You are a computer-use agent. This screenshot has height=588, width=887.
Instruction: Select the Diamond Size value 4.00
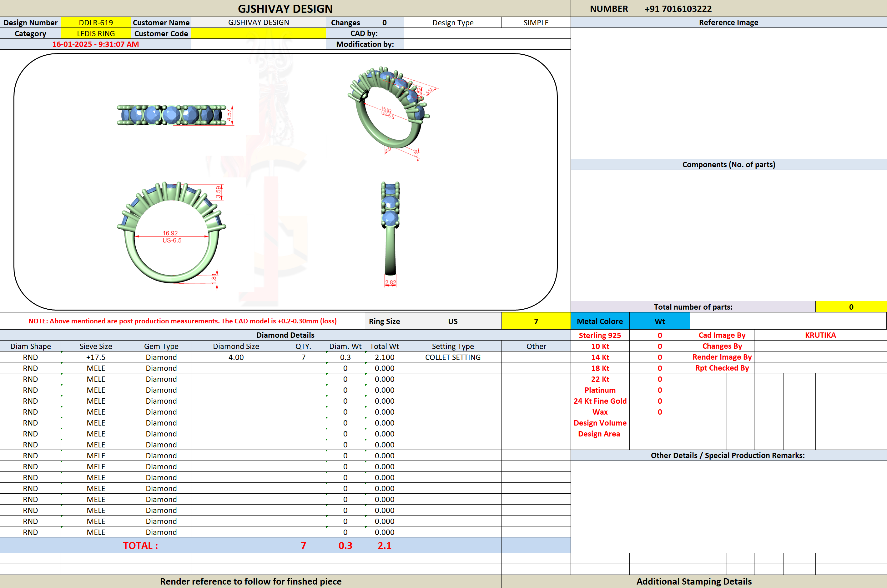pos(236,357)
